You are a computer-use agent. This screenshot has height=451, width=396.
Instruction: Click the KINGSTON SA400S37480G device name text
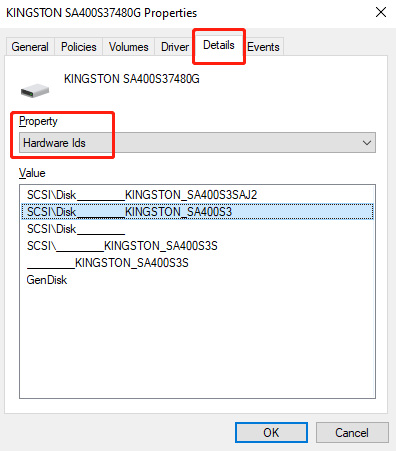coord(132,79)
